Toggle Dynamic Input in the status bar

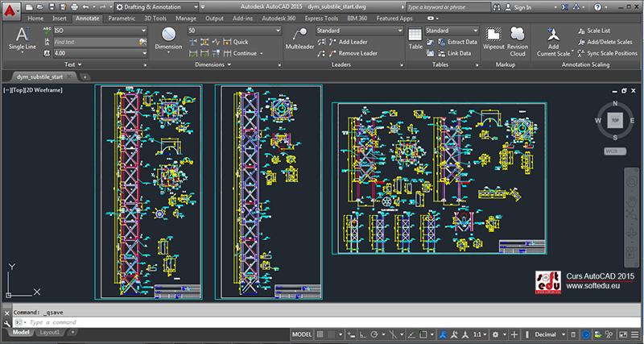coord(351,334)
